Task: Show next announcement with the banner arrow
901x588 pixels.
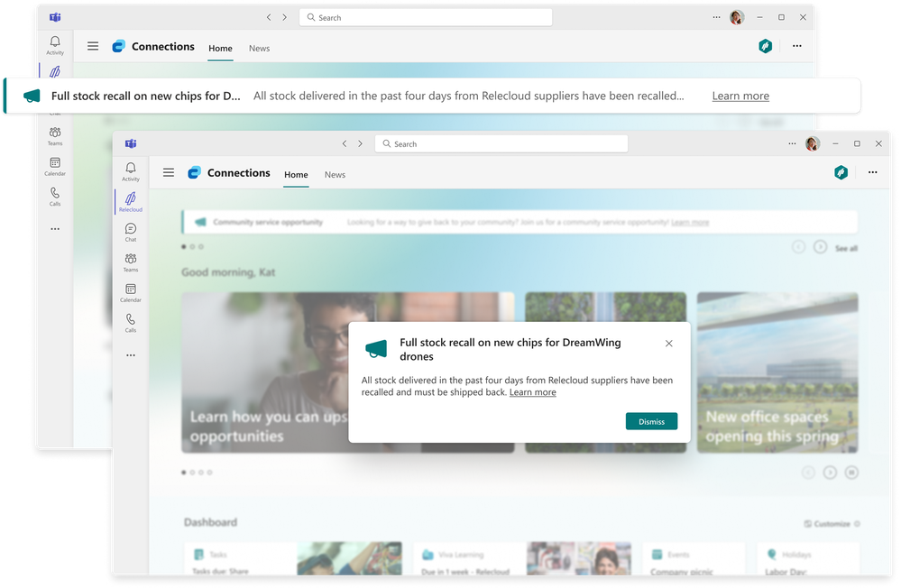Action: [x=821, y=247]
